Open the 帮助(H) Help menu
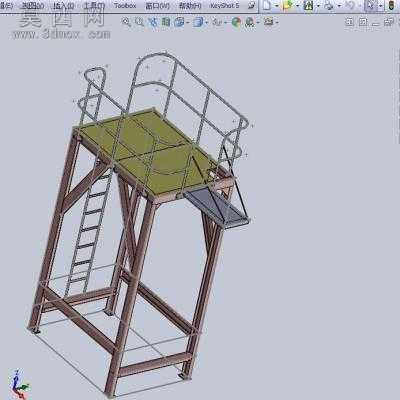400x400 pixels. click(190, 6)
